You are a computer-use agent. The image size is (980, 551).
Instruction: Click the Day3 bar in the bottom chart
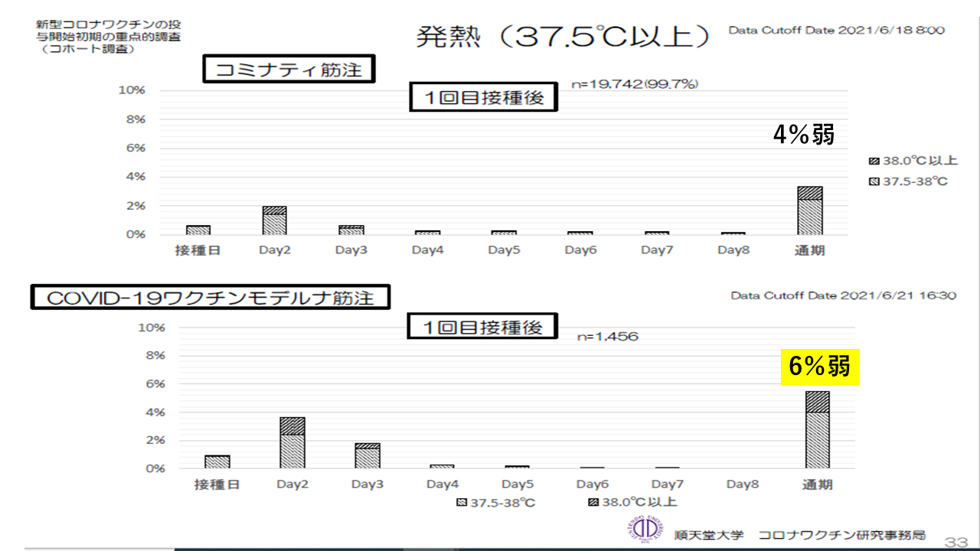(367, 456)
